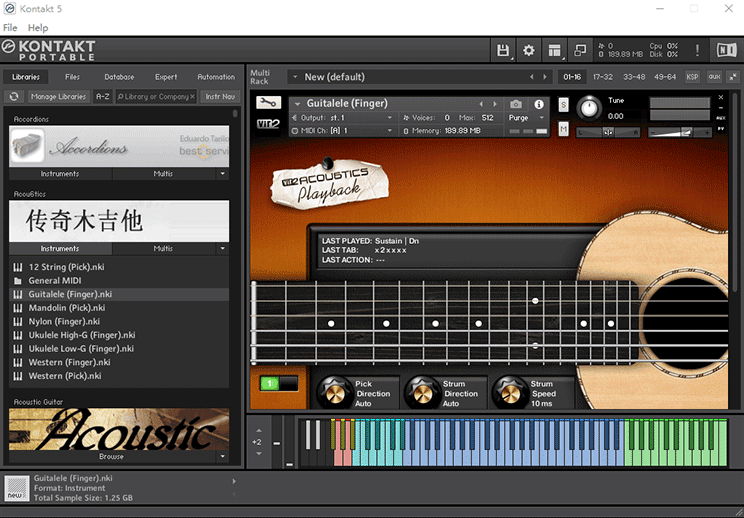The width and height of the screenshot is (744, 518).
Task: Open the New (default) multi dropdown
Action: 295,77
